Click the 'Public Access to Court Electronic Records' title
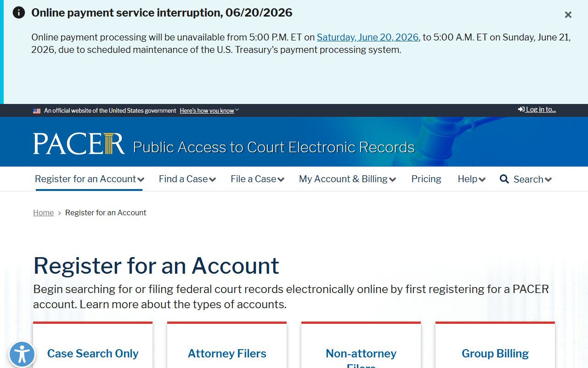588x368 pixels. click(x=274, y=147)
